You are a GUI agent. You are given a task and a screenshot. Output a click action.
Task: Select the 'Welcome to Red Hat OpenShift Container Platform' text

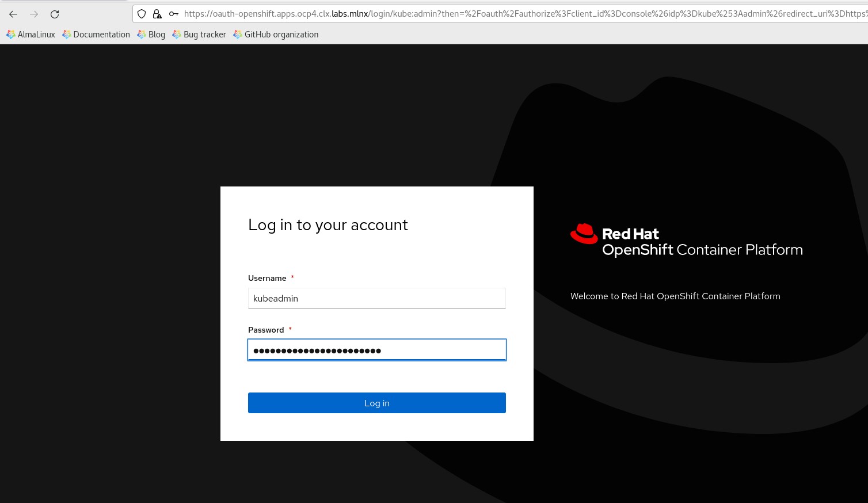click(675, 296)
